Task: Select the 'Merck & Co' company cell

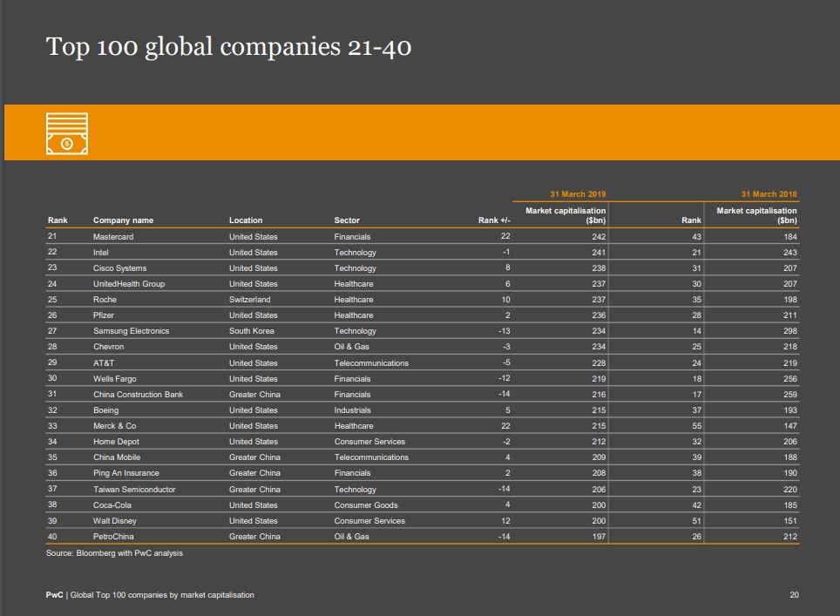Action: coord(115,426)
